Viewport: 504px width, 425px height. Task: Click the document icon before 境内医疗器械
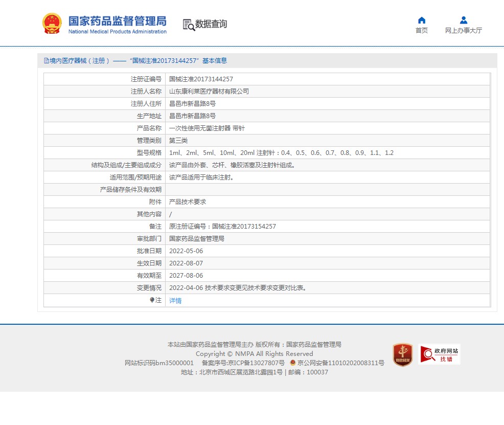[47, 61]
